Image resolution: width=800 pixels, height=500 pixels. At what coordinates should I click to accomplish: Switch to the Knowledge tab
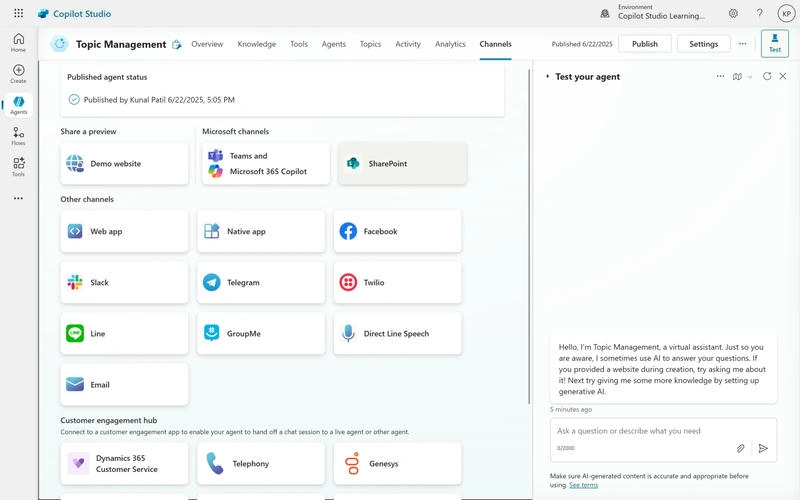click(257, 44)
